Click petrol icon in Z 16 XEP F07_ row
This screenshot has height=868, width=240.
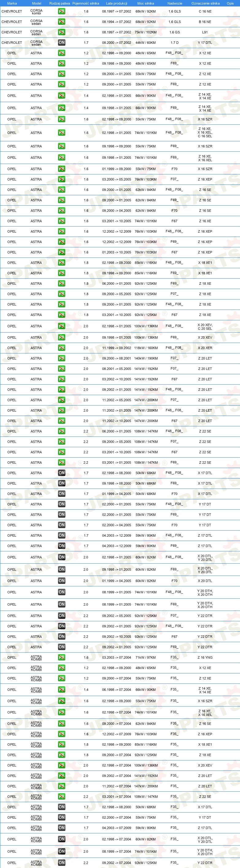pyautogui.click(x=61, y=179)
